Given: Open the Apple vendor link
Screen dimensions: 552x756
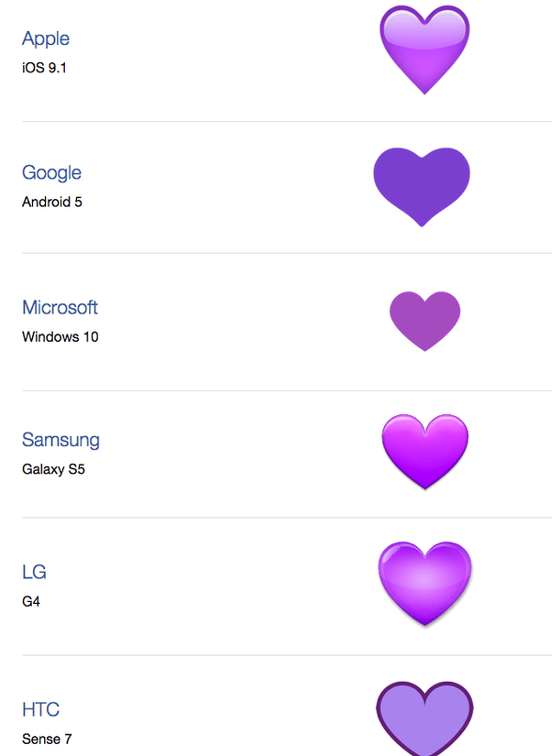Looking at the screenshot, I should pos(46,39).
